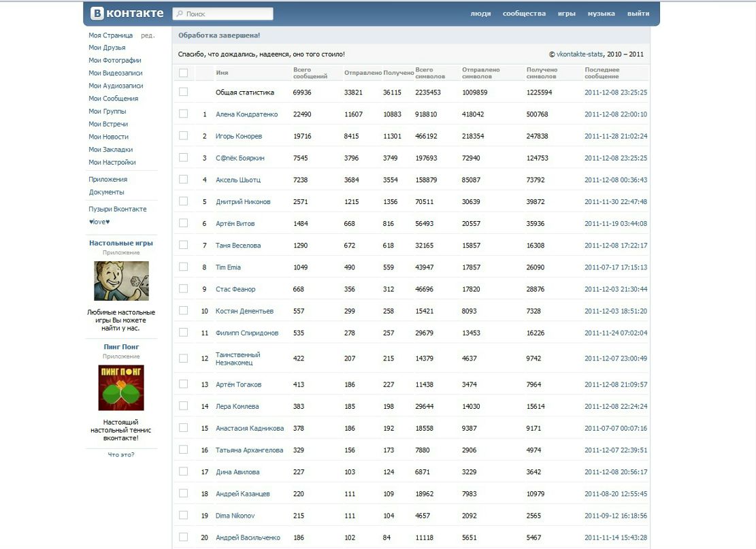Click the search magnifier icon
The height and width of the screenshot is (549, 756).
point(180,14)
